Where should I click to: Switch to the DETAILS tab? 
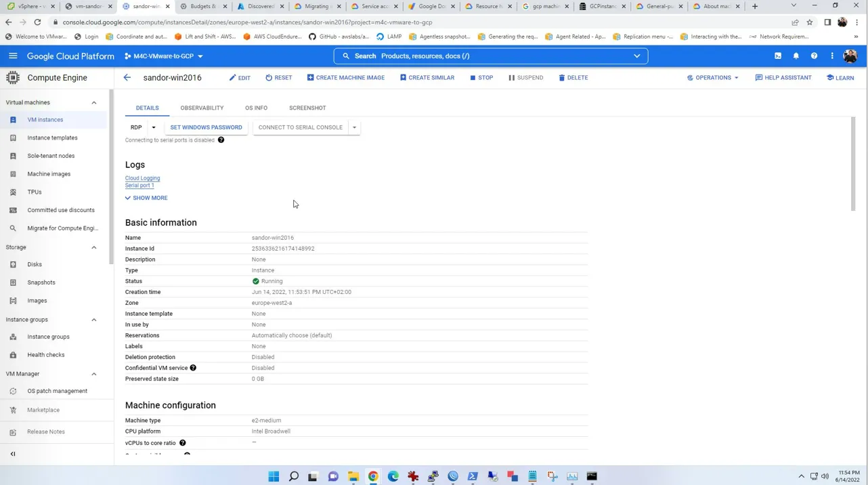[x=147, y=108]
